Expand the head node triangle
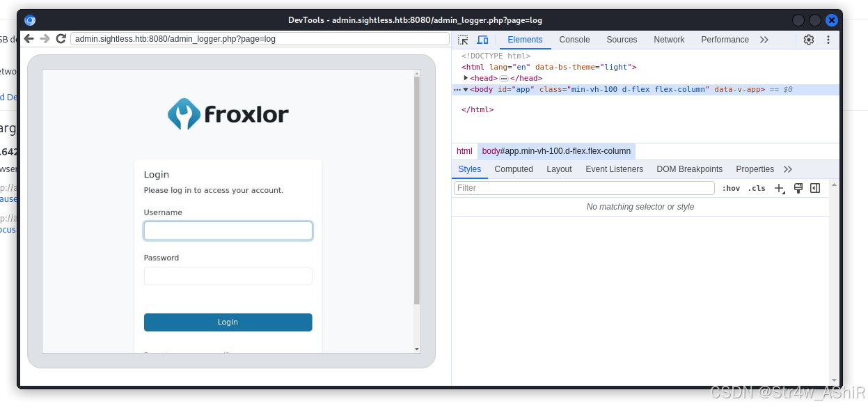868x406 pixels. click(x=466, y=78)
